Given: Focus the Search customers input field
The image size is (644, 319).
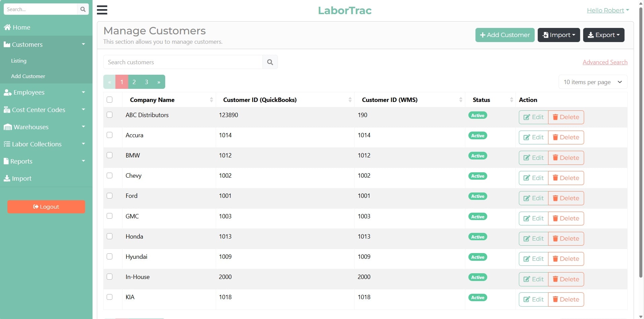Looking at the screenshot, I should 183,62.
